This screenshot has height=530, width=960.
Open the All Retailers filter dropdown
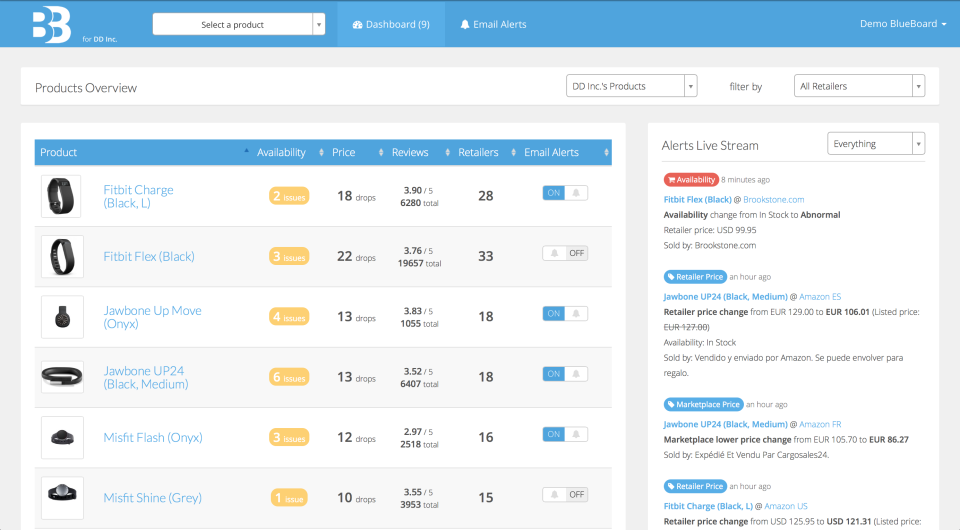click(859, 86)
